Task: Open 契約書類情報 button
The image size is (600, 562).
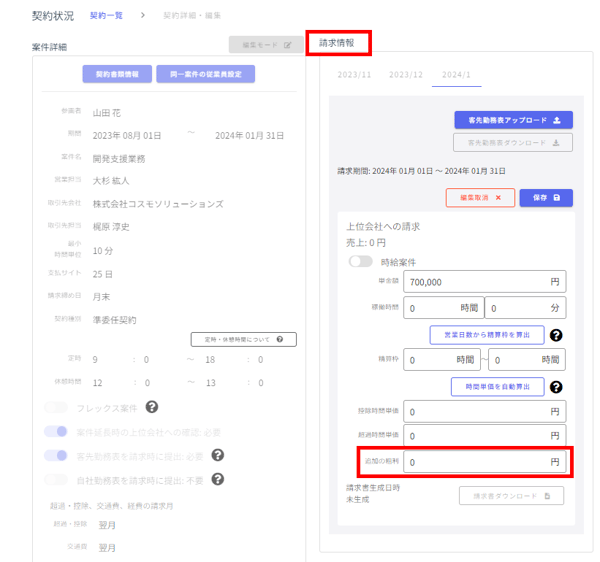Action: [x=123, y=74]
